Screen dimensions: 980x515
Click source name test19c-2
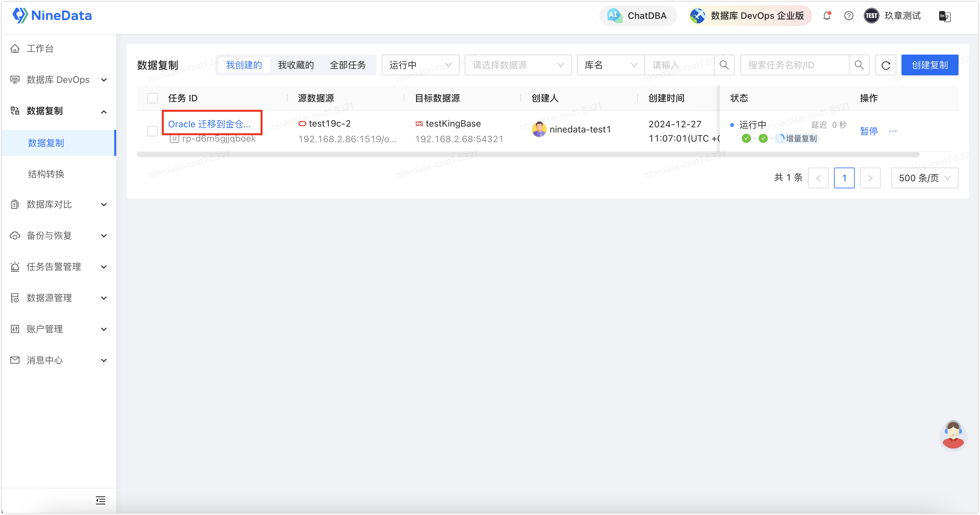pyautogui.click(x=329, y=124)
